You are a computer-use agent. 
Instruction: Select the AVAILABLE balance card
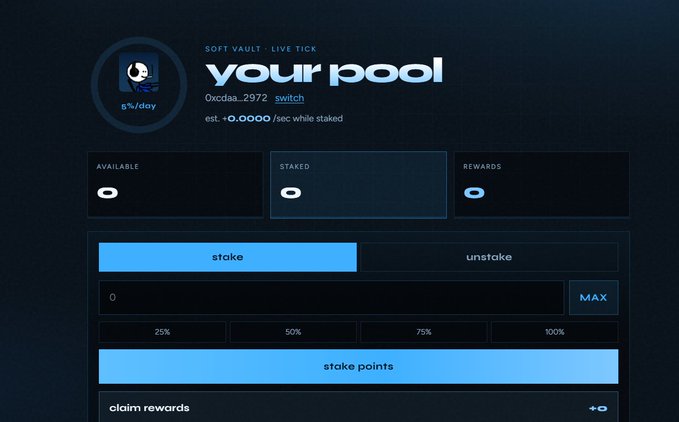coord(175,184)
